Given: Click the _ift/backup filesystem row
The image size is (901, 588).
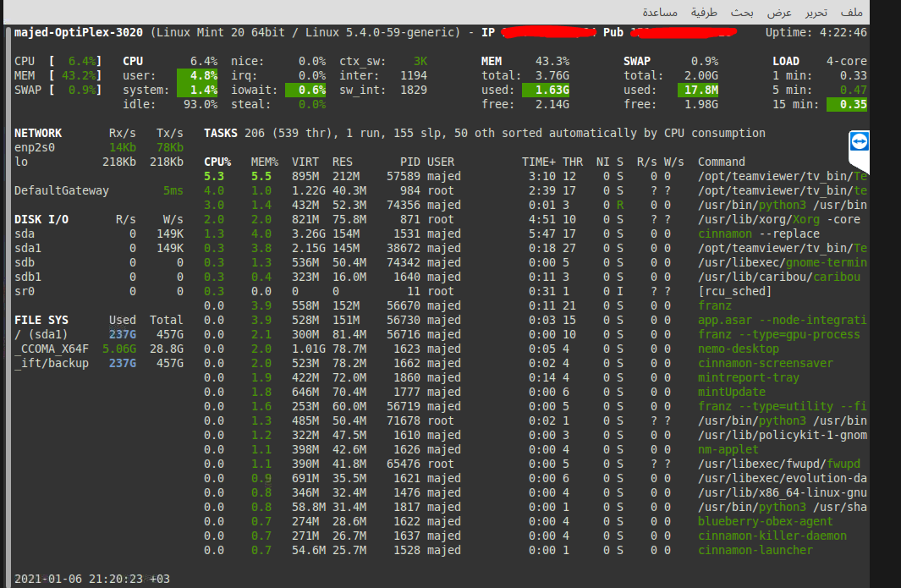Looking at the screenshot, I should pyautogui.click(x=99, y=363).
